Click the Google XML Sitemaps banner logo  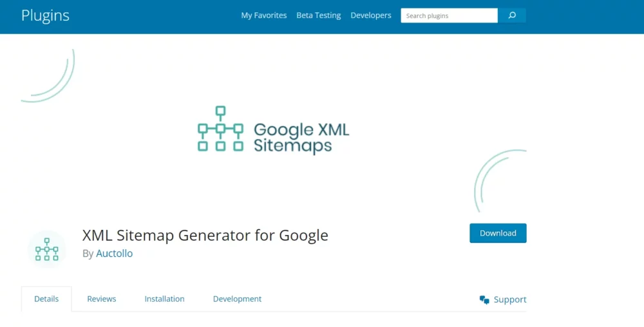click(x=273, y=130)
